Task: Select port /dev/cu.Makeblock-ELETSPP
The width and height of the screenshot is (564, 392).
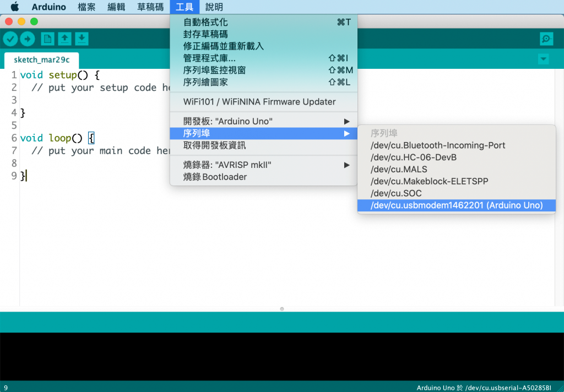Action: [457, 181]
